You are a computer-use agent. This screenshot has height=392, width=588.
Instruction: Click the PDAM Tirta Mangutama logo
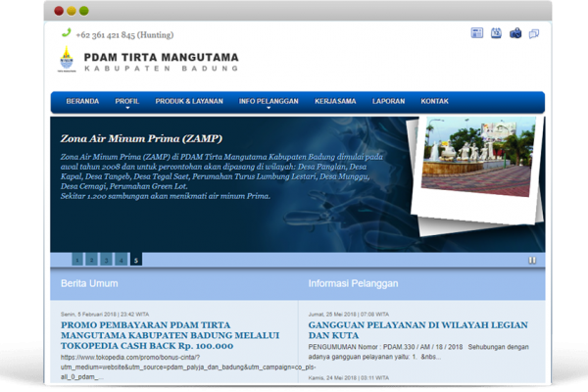click(x=67, y=59)
